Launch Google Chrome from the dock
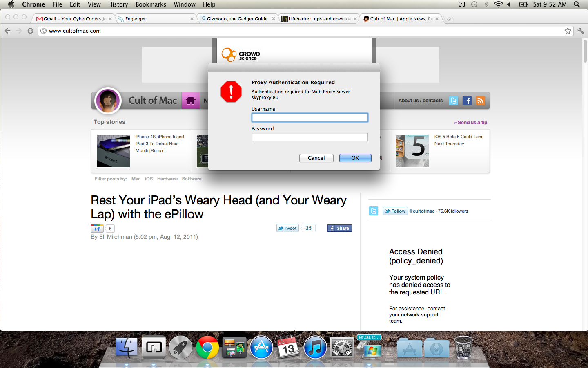This screenshot has height=368, width=588. (207, 348)
